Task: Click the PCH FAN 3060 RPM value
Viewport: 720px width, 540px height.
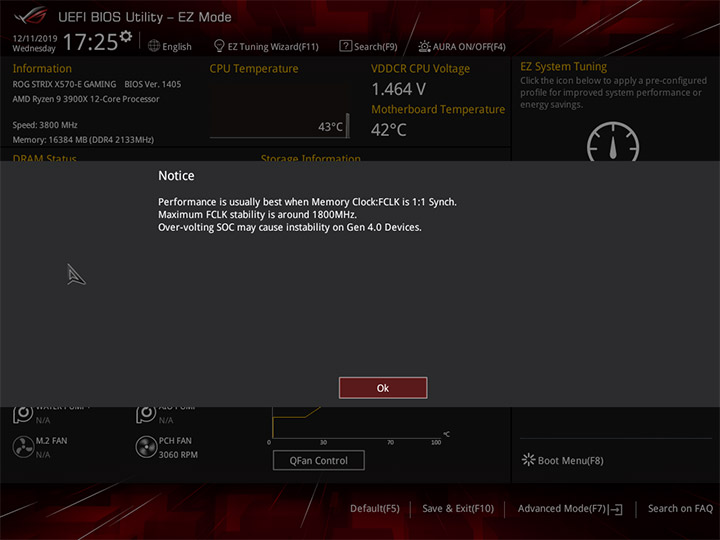Action: [178, 455]
